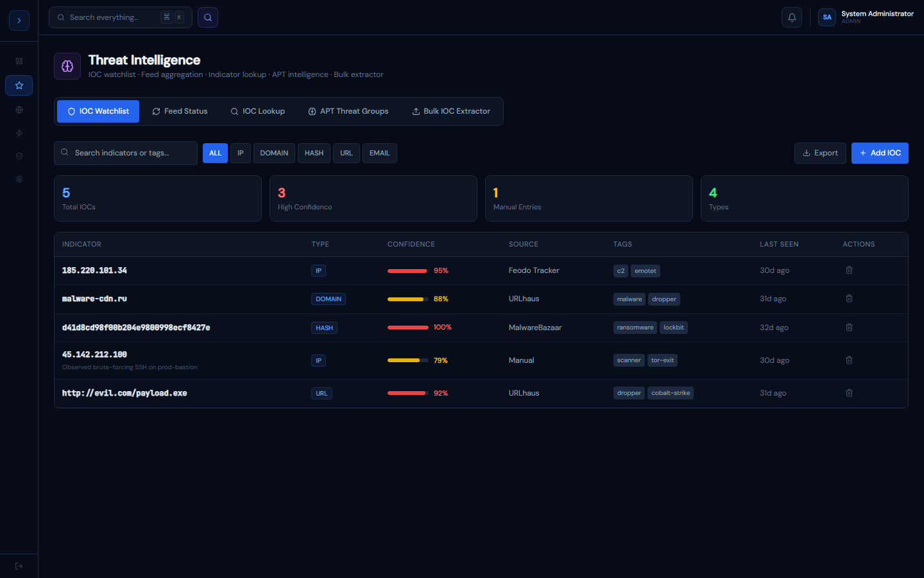
Task: Open the Bulk IOC Extractor tab
Action: tap(451, 111)
